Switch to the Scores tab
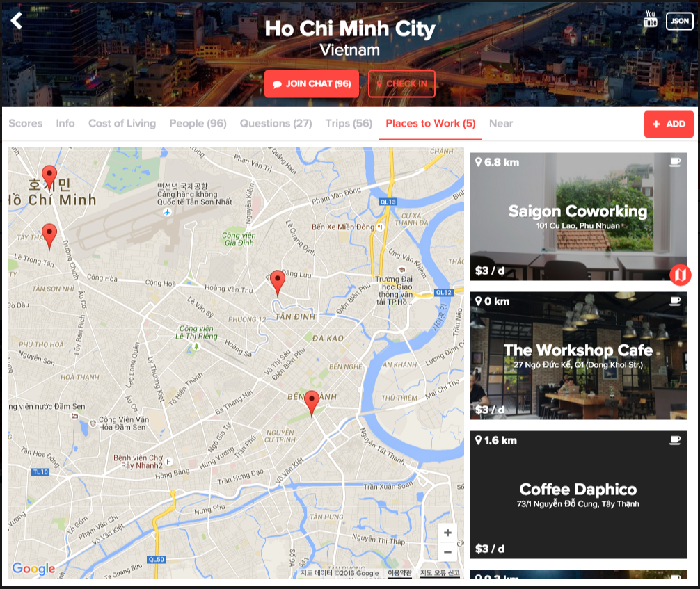The image size is (700, 589). tap(26, 124)
